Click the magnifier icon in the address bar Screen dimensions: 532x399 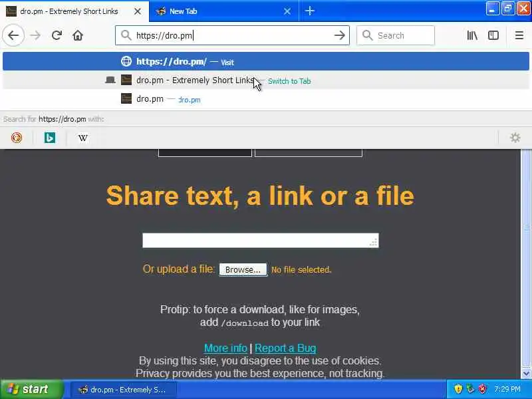pos(126,35)
